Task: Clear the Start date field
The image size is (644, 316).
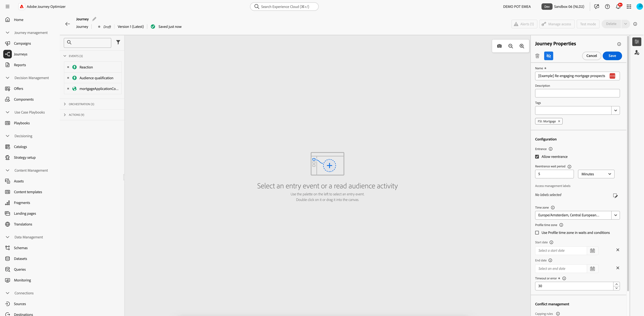Action: (618, 250)
